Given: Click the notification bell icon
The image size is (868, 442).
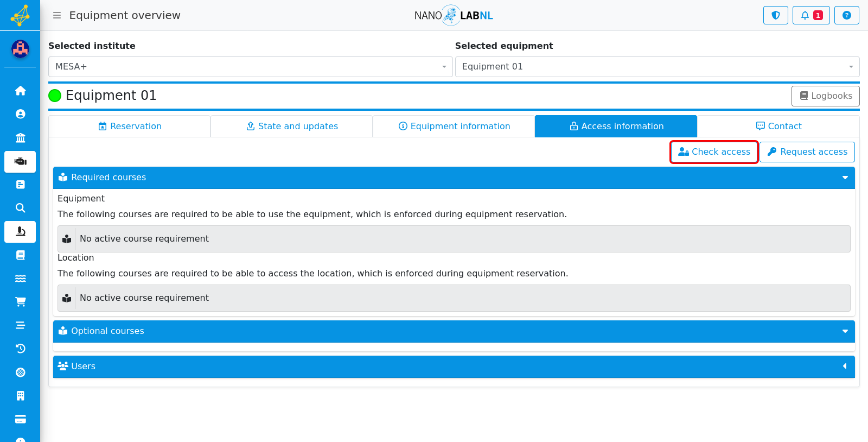Looking at the screenshot, I should (811, 15).
